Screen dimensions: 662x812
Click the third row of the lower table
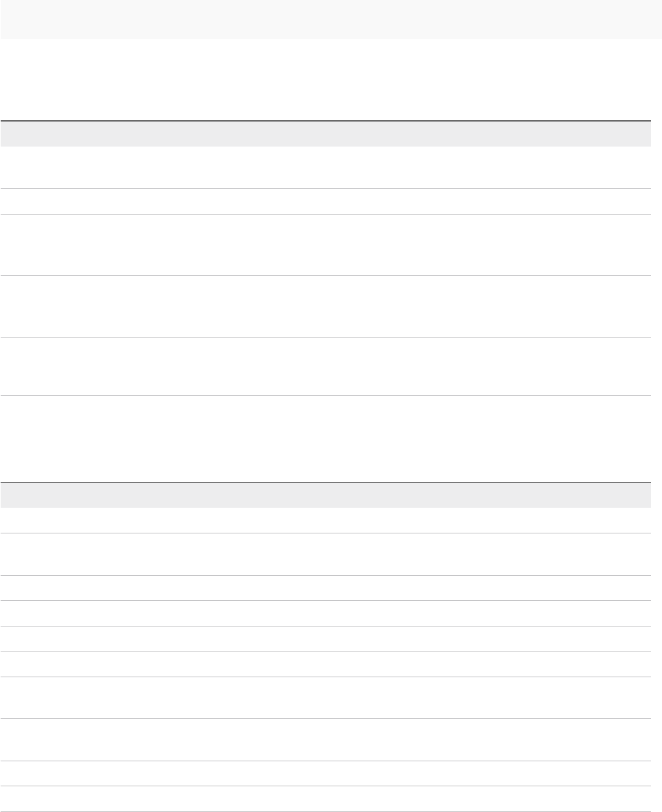pyautogui.click(x=326, y=588)
